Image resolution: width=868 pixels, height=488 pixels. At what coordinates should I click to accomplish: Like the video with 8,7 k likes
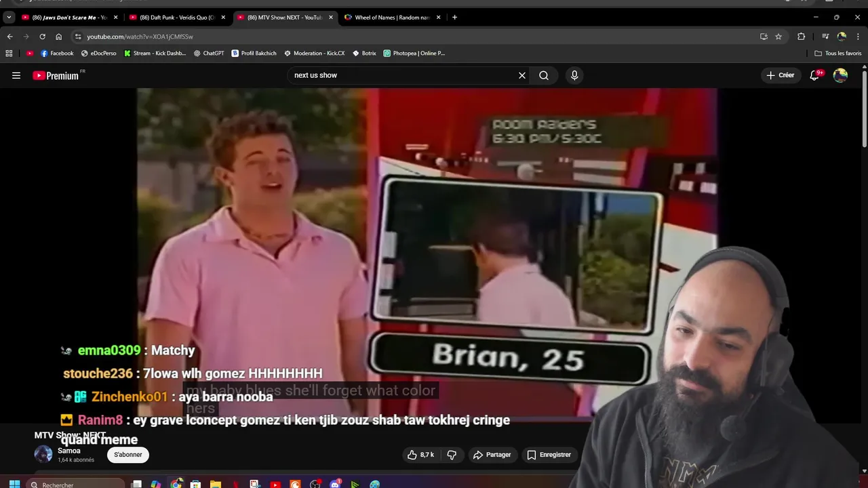tap(420, 455)
